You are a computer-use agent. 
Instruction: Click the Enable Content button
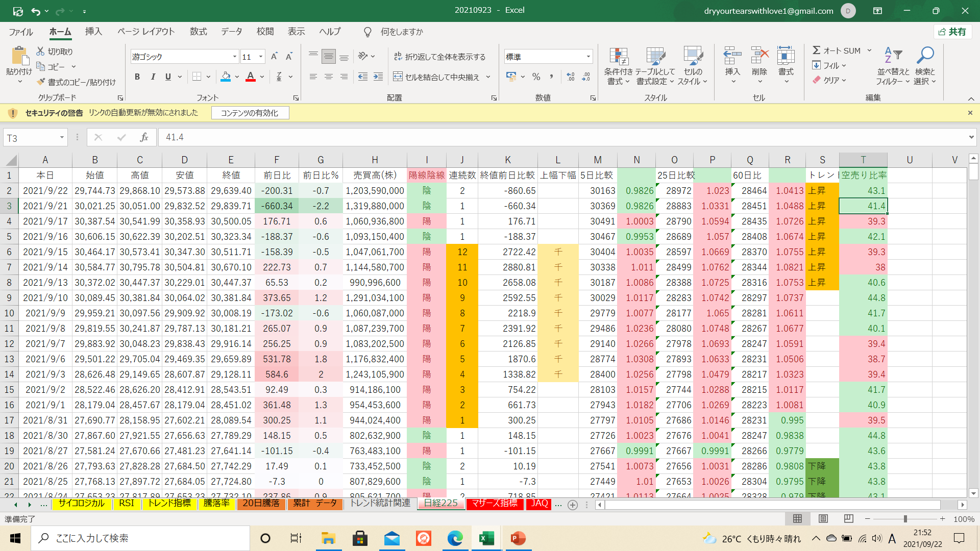click(x=250, y=113)
